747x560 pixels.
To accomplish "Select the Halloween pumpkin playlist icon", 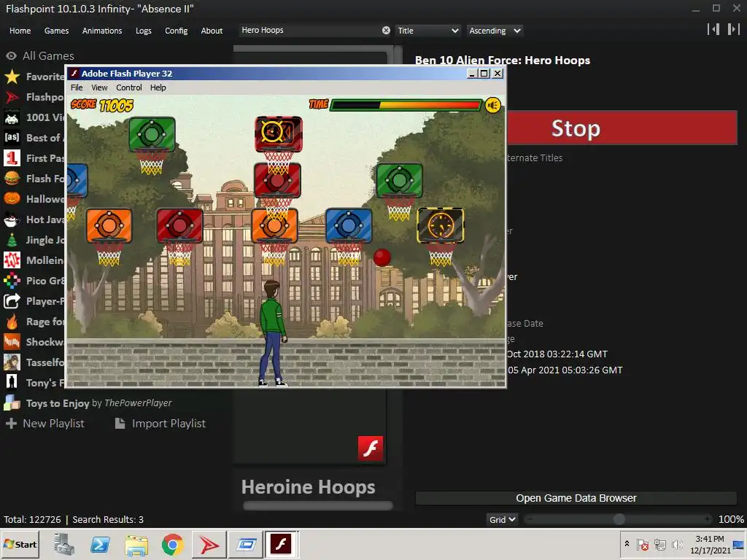I will click(12, 198).
